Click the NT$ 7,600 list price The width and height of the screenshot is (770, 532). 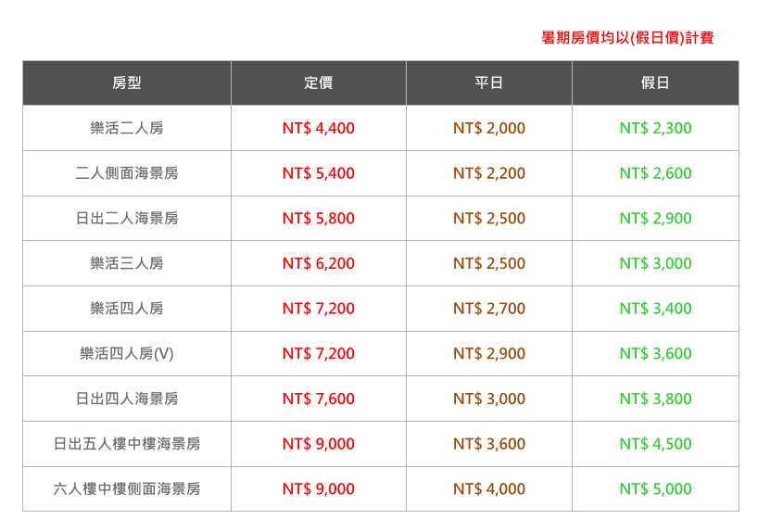[x=318, y=399]
